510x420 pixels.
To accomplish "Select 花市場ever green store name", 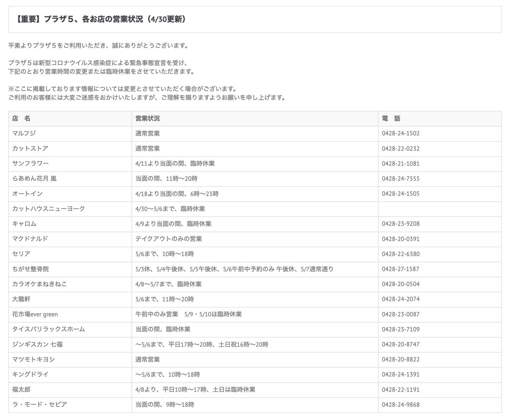I will 35,314.
